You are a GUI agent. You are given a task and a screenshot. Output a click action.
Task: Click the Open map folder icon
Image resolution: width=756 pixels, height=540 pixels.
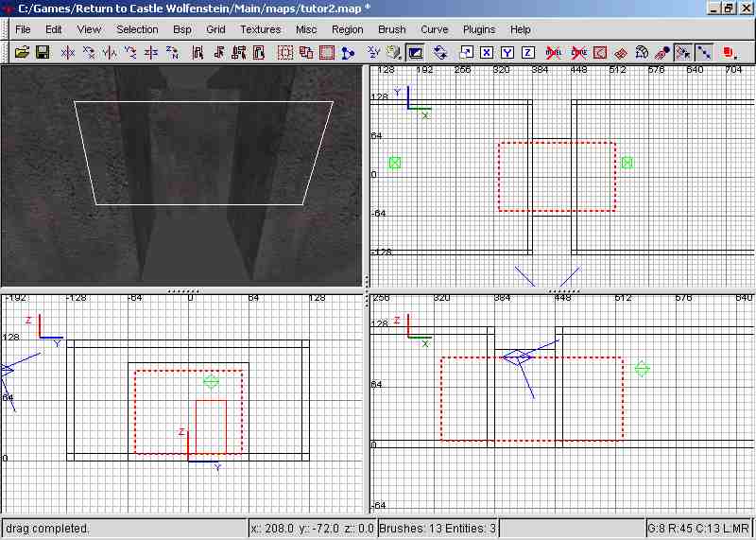[22, 52]
